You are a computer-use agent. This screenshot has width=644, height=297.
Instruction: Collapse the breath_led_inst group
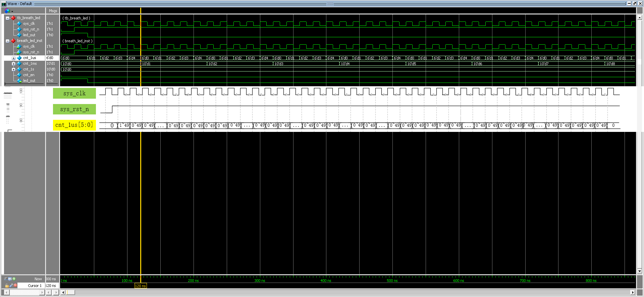[x=7, y=41]
